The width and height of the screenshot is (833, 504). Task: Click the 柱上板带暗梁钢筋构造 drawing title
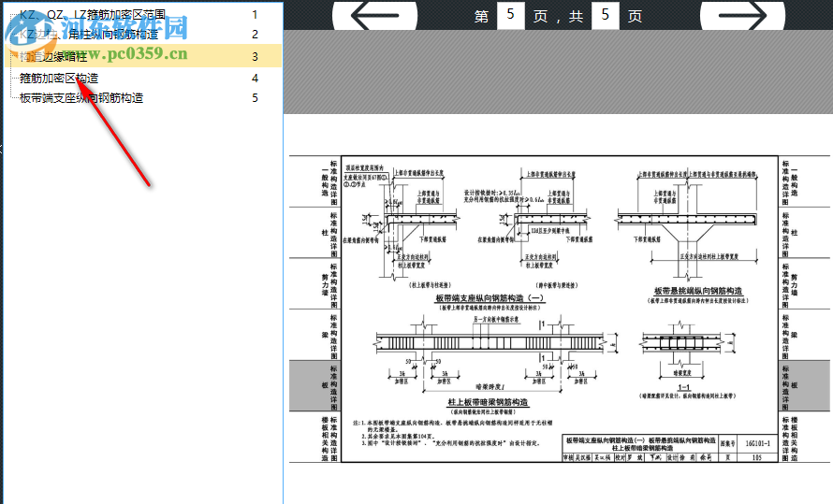[x=488, y=403]
